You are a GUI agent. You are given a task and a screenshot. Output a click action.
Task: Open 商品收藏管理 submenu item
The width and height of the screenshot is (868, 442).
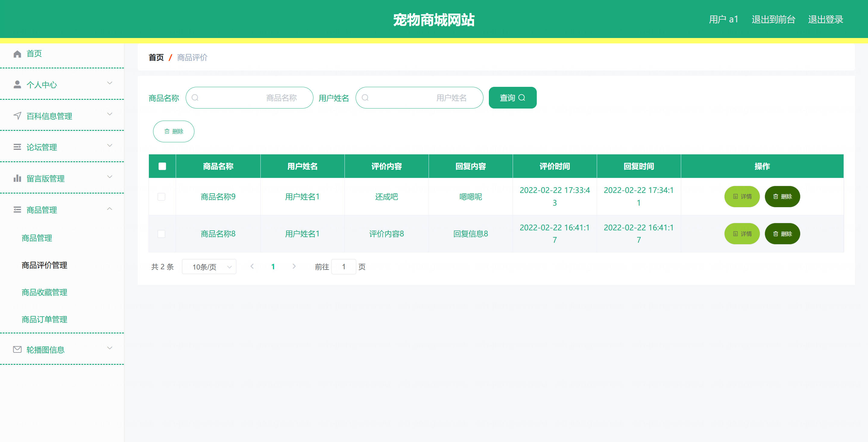pyautogui.click(x=45, y=292)
